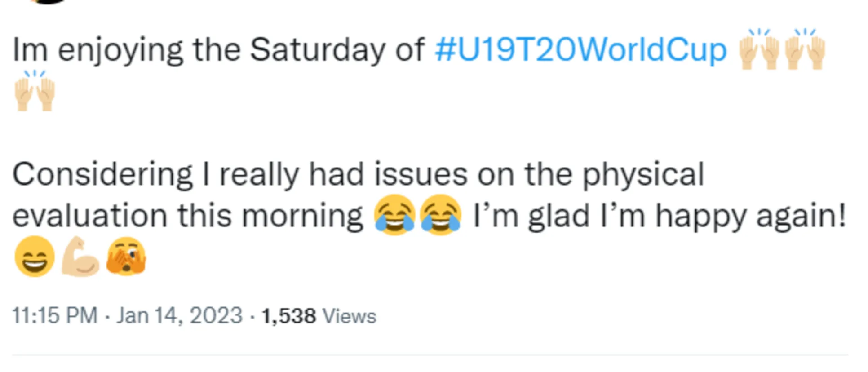Click the Views label
The height and width of the screenshot is (372, 868).
349,316
